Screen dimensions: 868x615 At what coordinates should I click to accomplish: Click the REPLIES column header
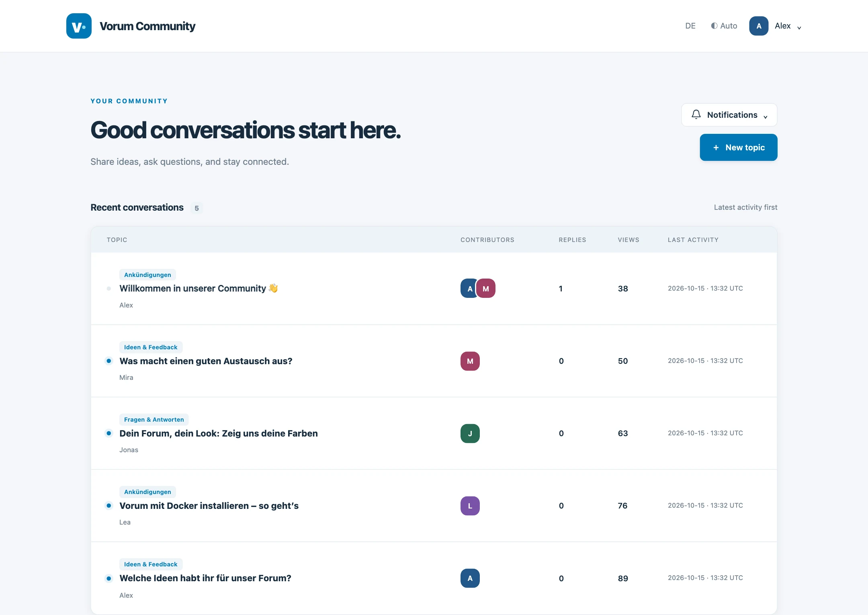tap(572, 240)
